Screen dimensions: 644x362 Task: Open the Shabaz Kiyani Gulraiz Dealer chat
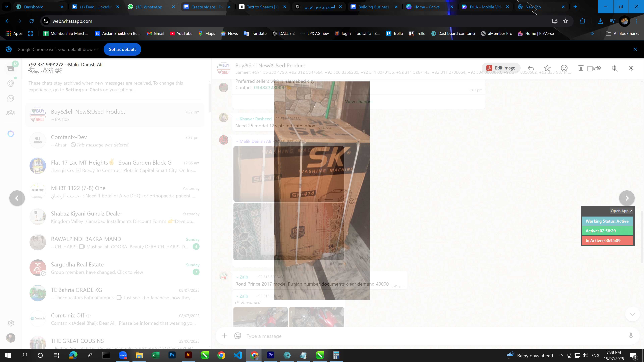115,217
